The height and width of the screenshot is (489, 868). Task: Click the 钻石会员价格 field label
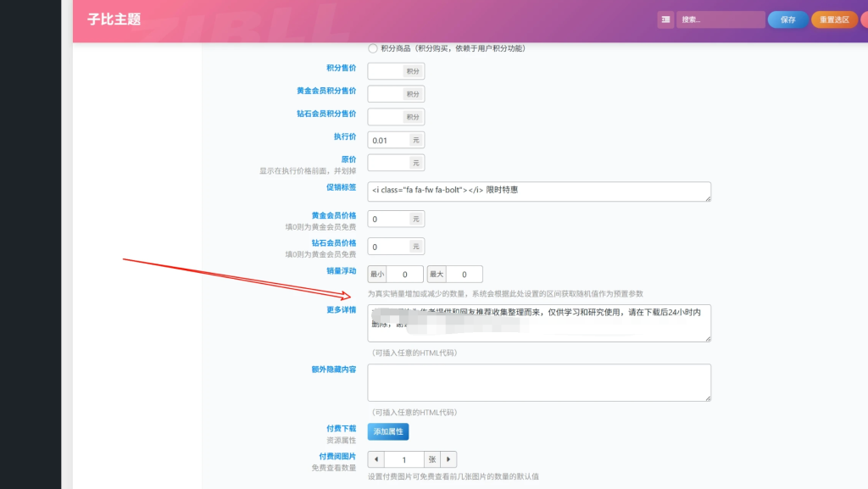pyautogui.click(x=334, y=243)
